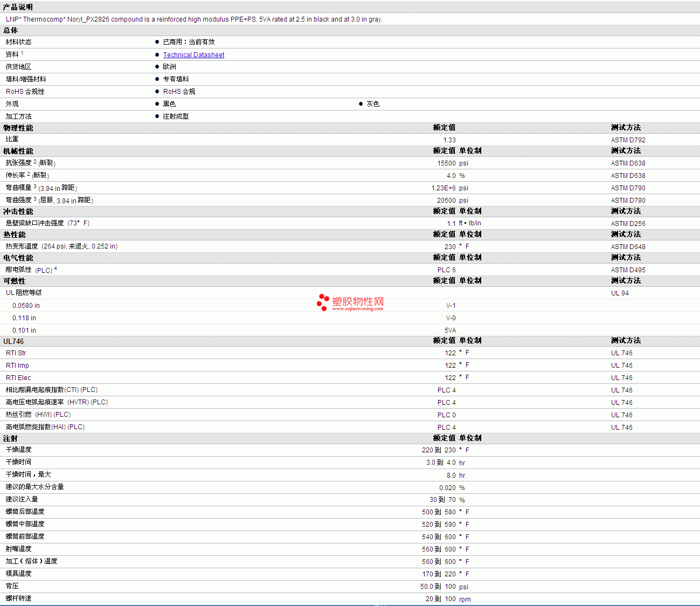Click the 抗张强度 value 15500

(446, 163)
